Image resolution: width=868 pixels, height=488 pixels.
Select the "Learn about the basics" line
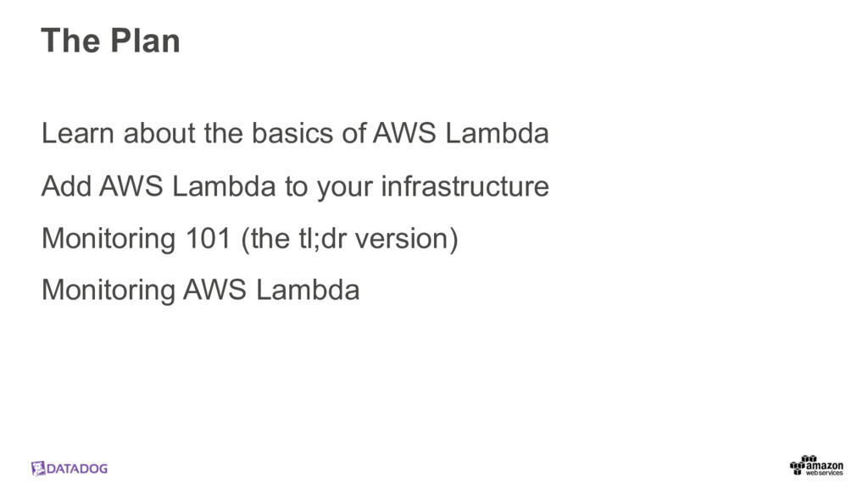(x=295, y=134)
